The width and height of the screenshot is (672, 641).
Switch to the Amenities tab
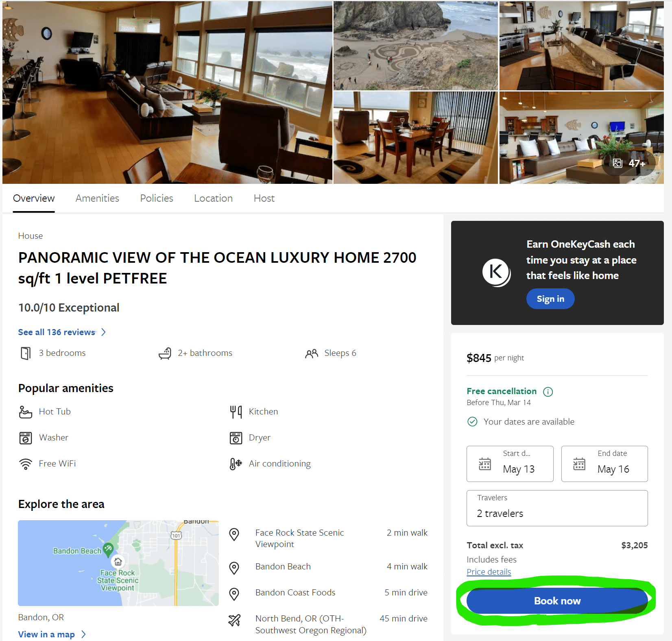[97, 198]
